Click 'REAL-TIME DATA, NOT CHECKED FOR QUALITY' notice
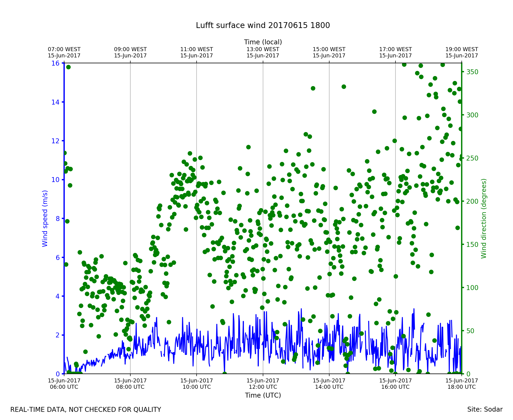This screenshot has height=420, width=513. (86, 409)
